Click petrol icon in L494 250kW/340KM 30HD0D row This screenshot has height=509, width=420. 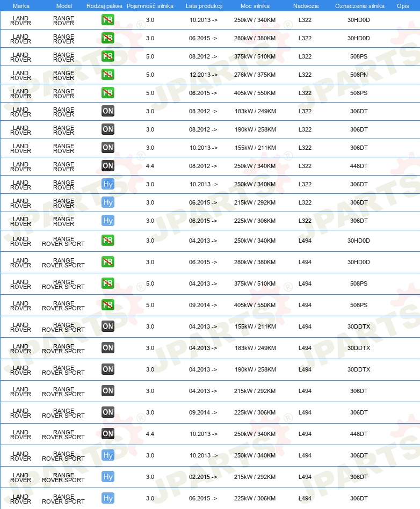click(x=107, y=240)
